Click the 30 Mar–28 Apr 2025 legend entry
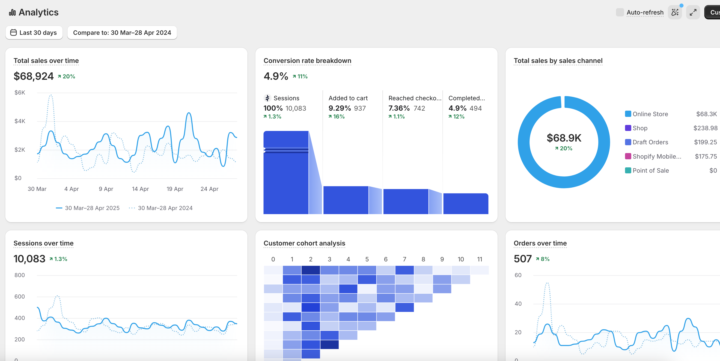Image resolution: width=720 pixels, height=361 pixels. [87, 208]
